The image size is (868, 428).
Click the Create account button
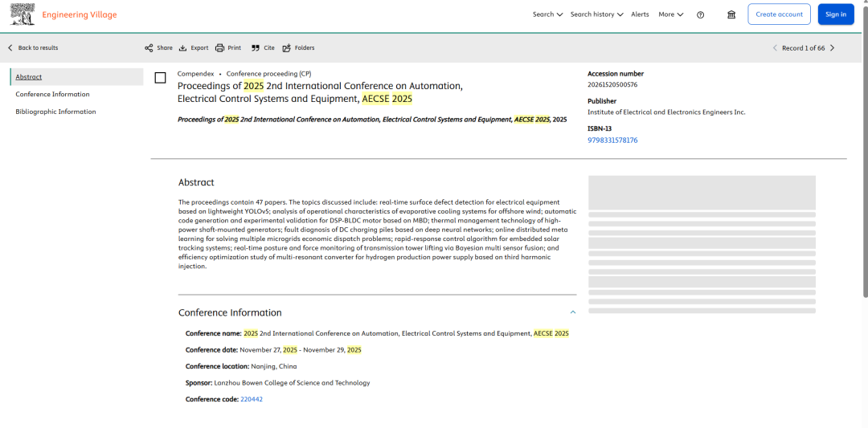pos(779,14)
